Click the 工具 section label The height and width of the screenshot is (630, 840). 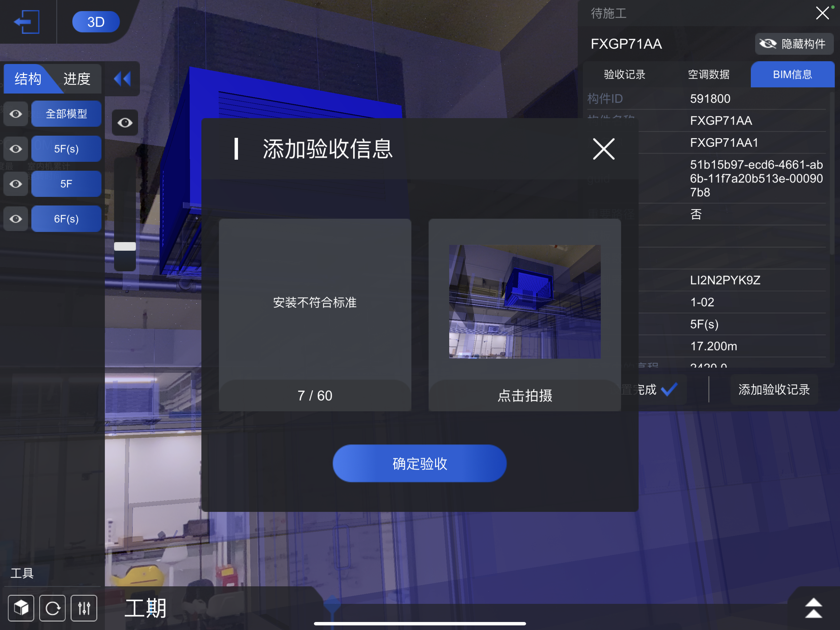(x=22, y=573)
